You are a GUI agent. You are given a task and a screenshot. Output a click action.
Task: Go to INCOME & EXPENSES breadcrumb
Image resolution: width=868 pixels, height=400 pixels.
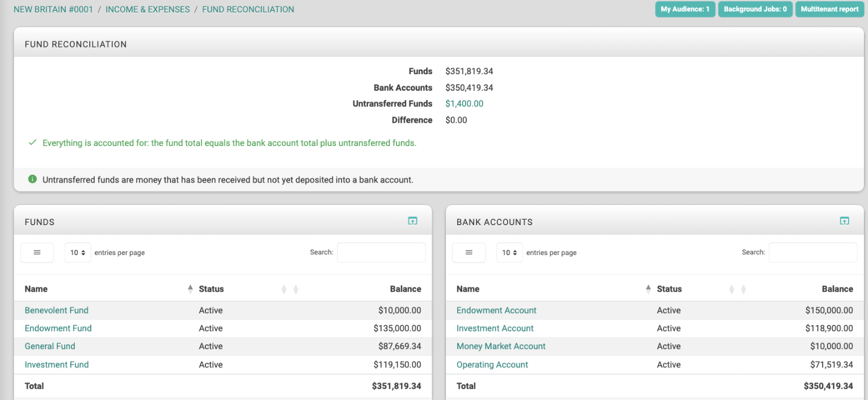pyautogui.click(x=148, y=9)
